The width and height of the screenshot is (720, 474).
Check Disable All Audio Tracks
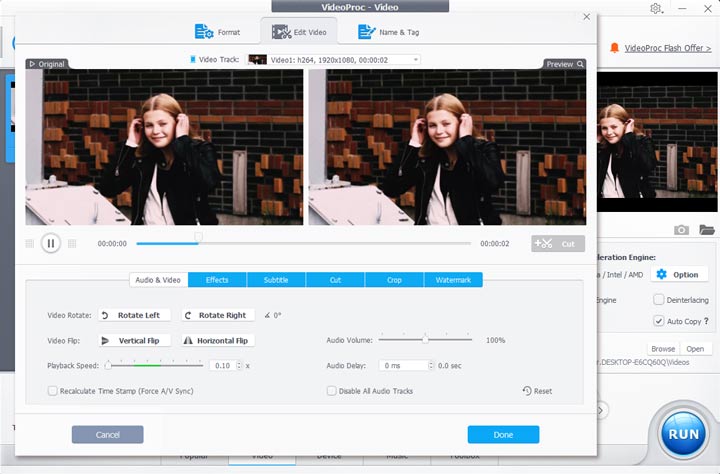[x=331, y=391]
